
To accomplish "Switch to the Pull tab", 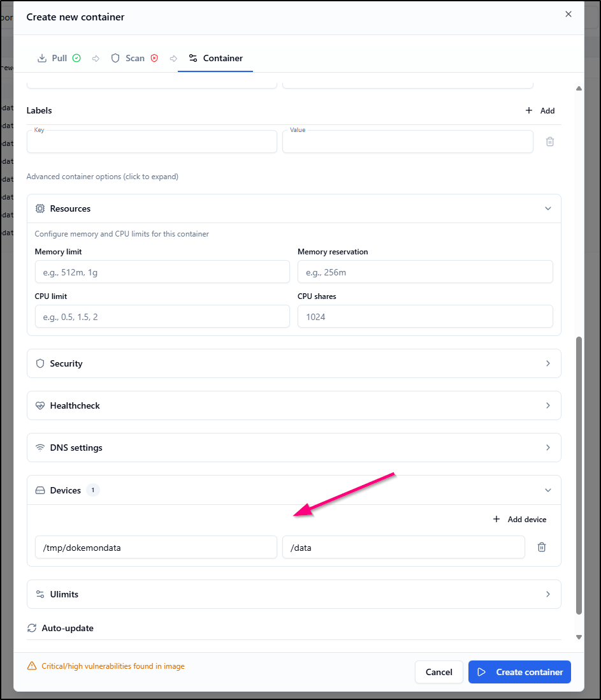I will click(x=59, y=58).
